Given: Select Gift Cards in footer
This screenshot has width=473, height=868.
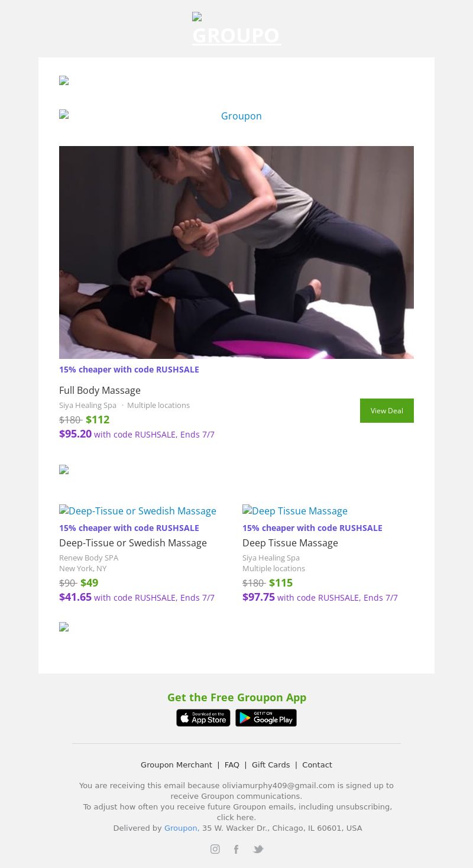Looking at the screenshot, I should click(271, 765).
